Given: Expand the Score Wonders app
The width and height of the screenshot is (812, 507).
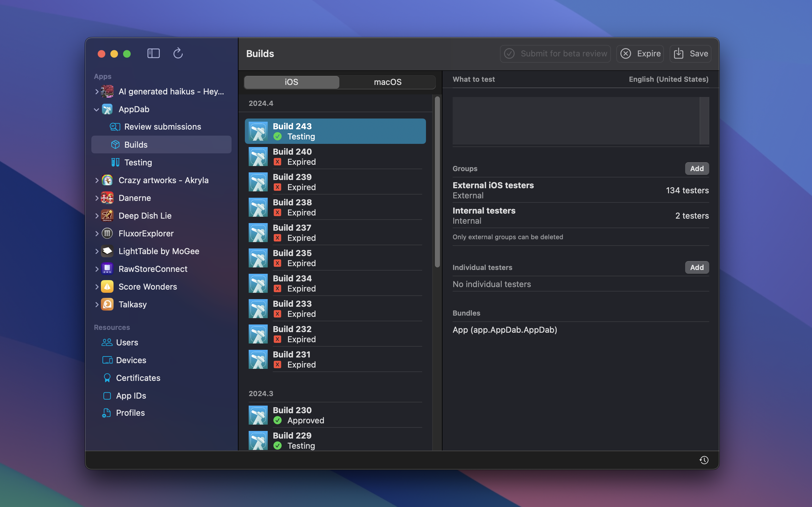Looking at the screenshot, I should [97, 287].
